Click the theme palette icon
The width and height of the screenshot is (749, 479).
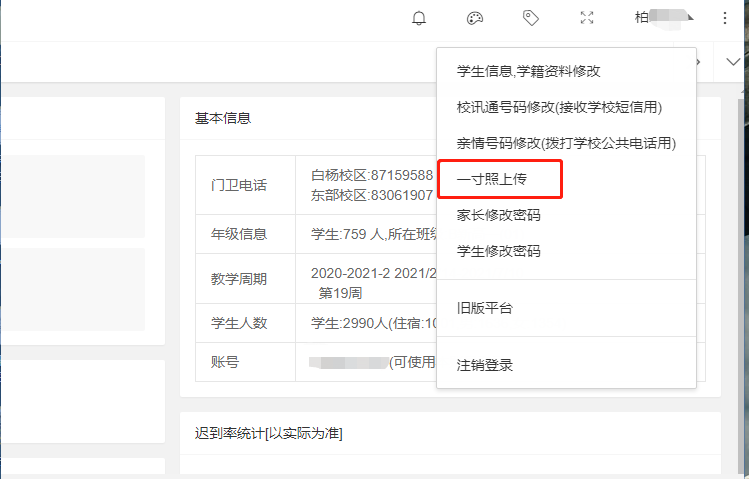475,18
